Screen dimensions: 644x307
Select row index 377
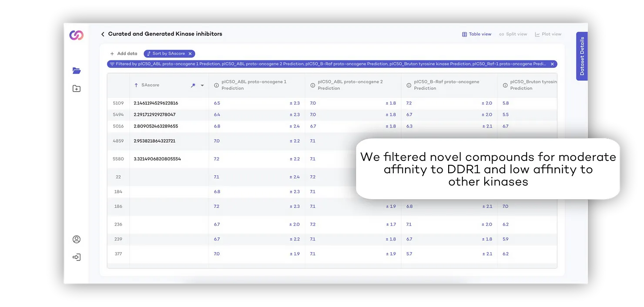point(118,254)
